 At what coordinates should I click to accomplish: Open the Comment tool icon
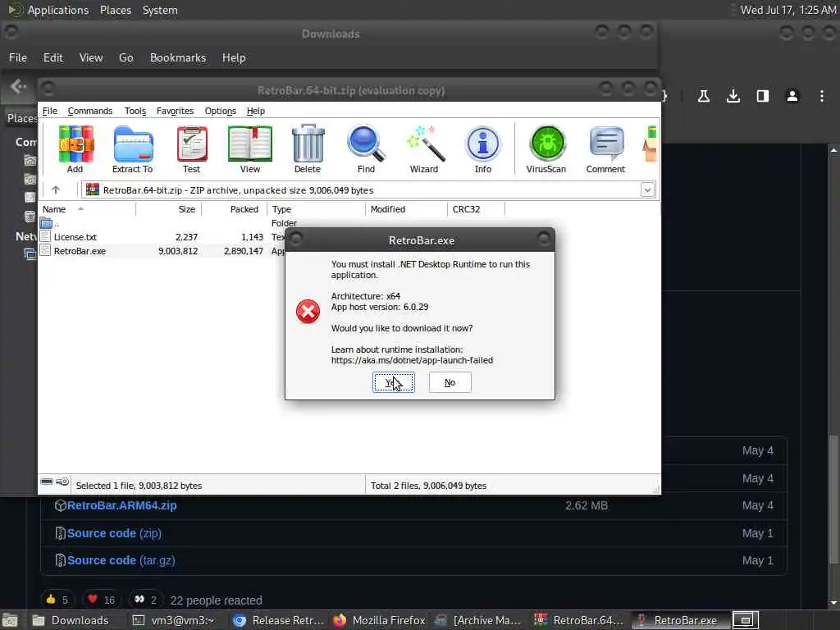[606, 149]
